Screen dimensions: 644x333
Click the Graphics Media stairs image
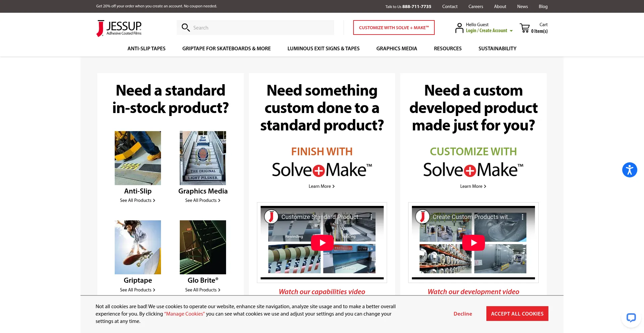tap(203, 158)
